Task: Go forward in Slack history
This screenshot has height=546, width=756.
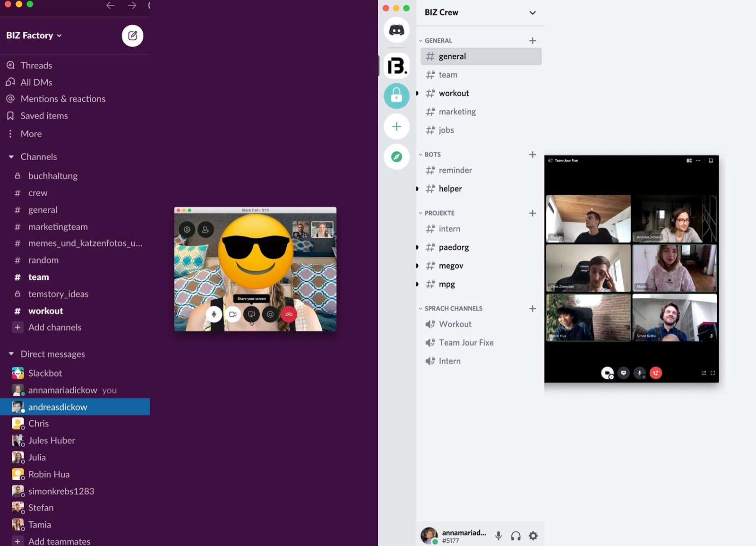Action: pos(132,5)
